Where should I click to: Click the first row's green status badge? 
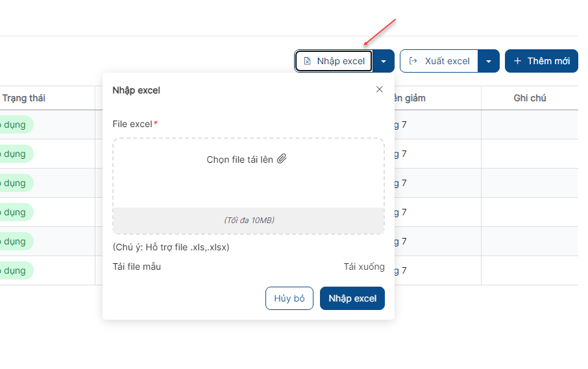(15, 125)
